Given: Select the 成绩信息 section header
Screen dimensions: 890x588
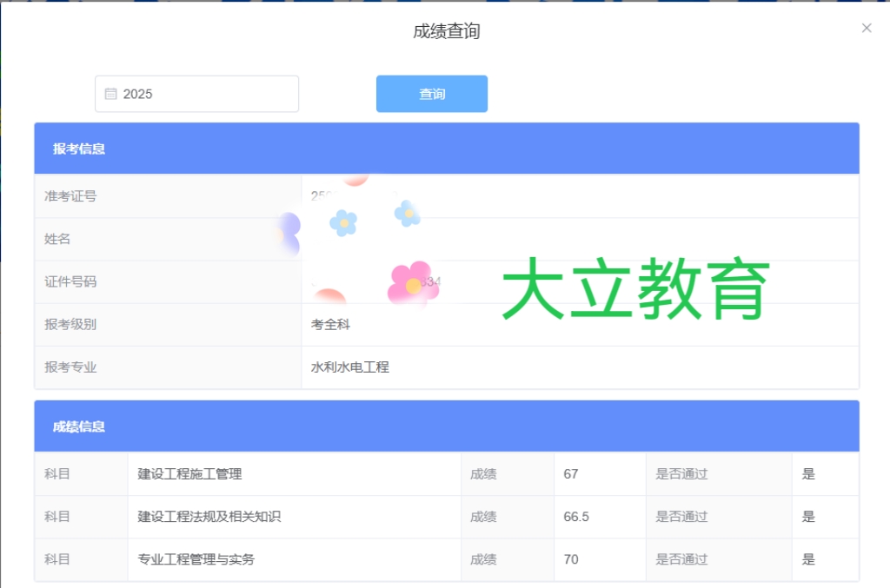Looking at the screenshot, I should [x=447, y=426].
